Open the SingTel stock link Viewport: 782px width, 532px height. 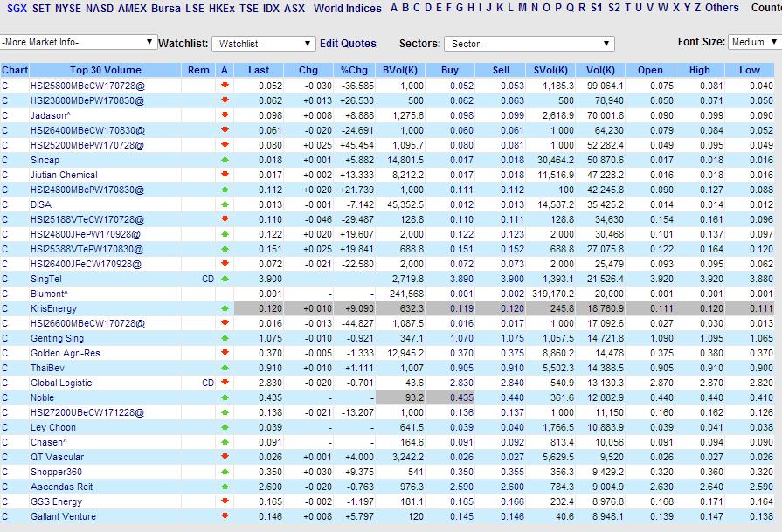click(x=46, y=279)
